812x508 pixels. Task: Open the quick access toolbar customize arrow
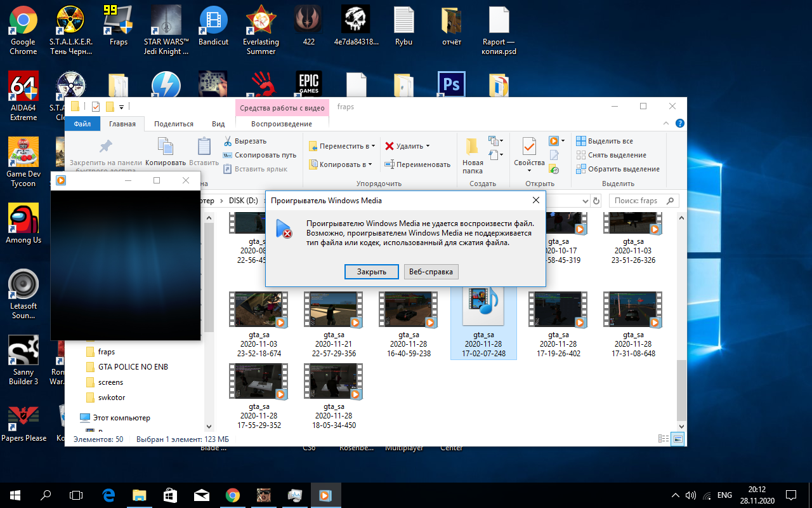(x=121, y=107)
